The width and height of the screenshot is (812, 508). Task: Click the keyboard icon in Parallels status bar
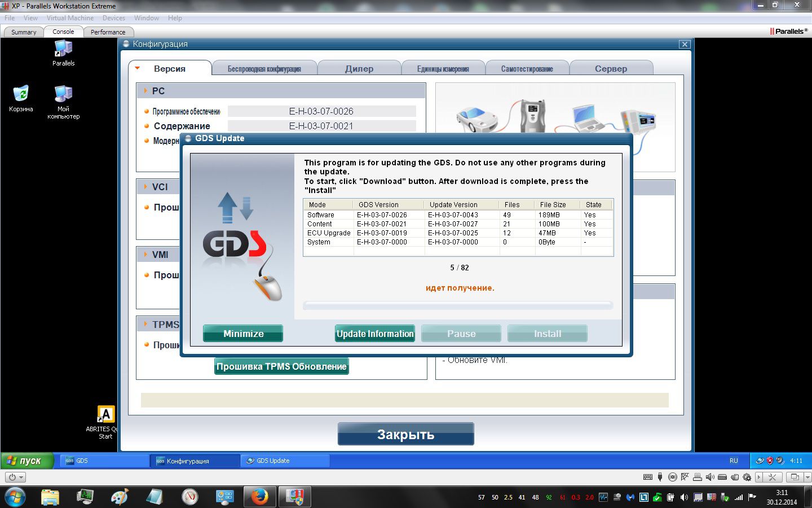coord(648,477)
